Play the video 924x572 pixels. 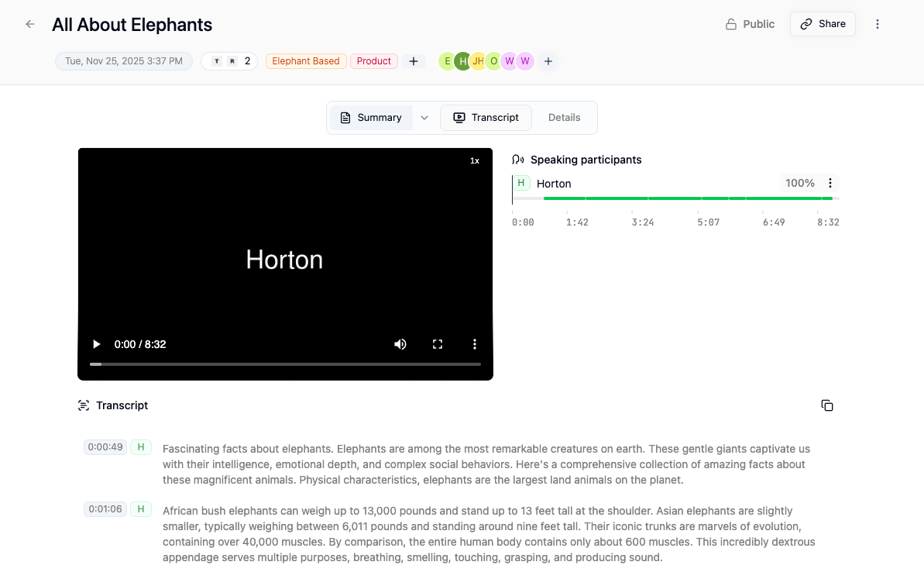click(96, 344)
